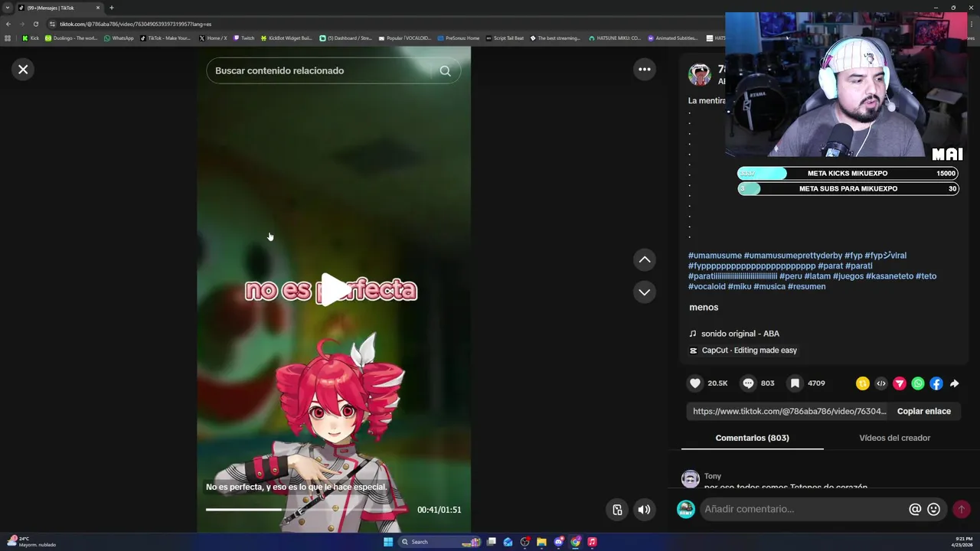980x551 pixels.
Task: Click Copiar enlace button
Action: tap(923, 411)
